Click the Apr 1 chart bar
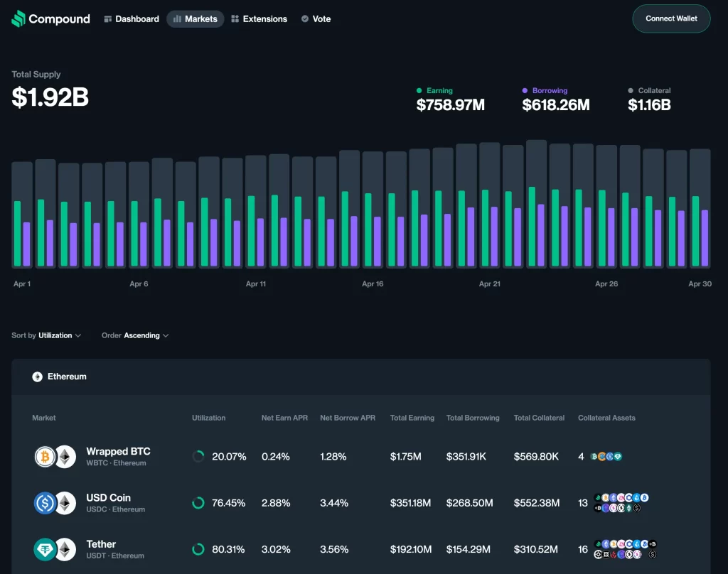This screenshot has height=574, width=728. pyautogui.click(x=22, y=215)
